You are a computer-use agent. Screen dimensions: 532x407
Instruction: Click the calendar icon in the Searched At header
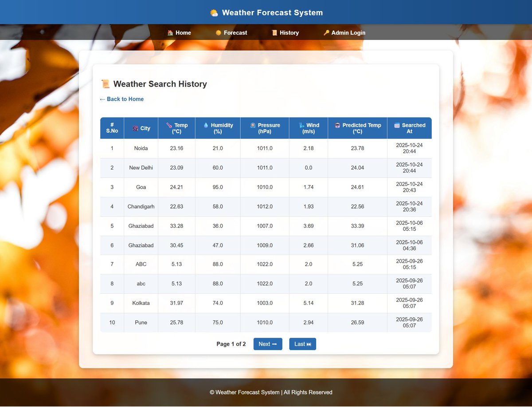point(397,125)
